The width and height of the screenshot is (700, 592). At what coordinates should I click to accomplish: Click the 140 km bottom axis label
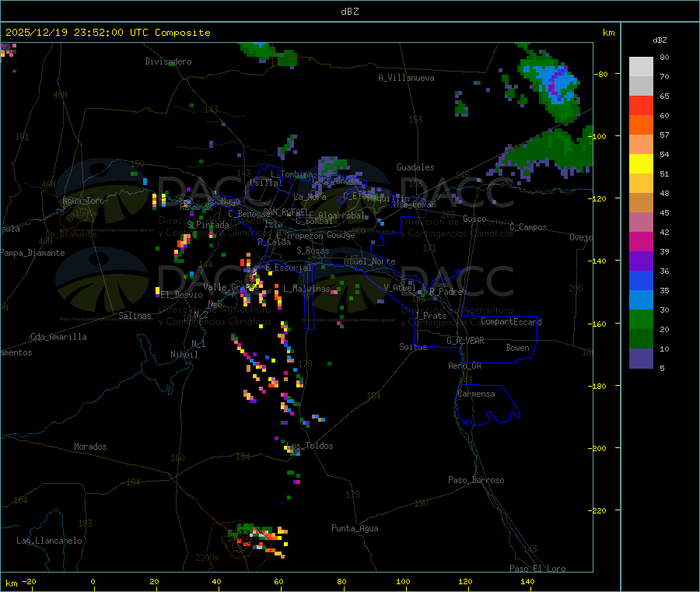(x=527, y=581)
